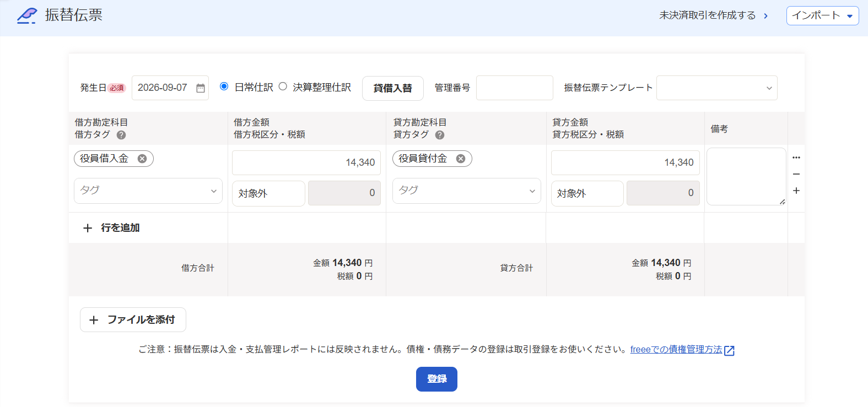Open the row's three-dot more options
This screenshot has height=407, width=868.
796,158
